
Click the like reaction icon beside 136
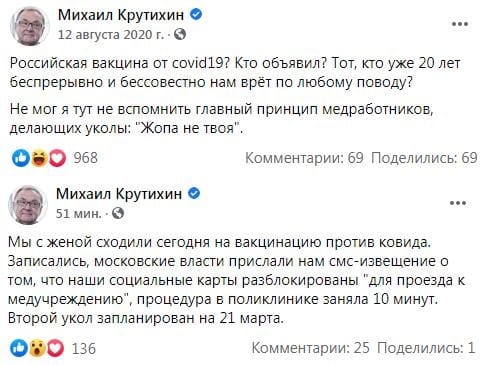(19, 348)
